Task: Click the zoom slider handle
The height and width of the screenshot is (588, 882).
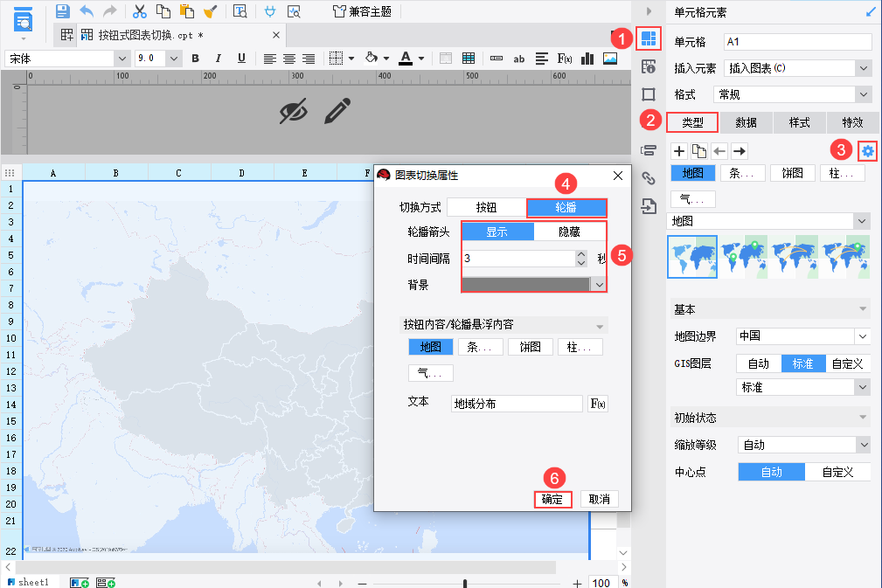Action: point(465,583)
